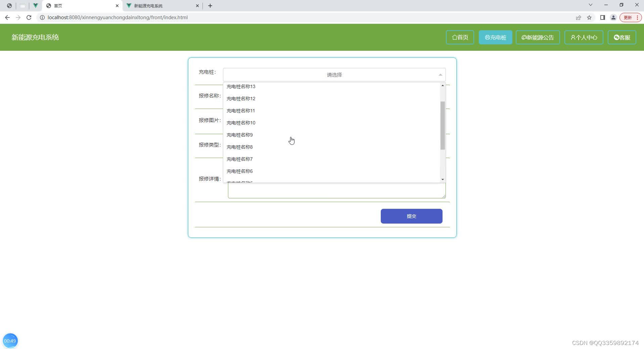Select option 充电桩名称9
The height and width of the screenshot is (349, 644).
pos(332,135)
